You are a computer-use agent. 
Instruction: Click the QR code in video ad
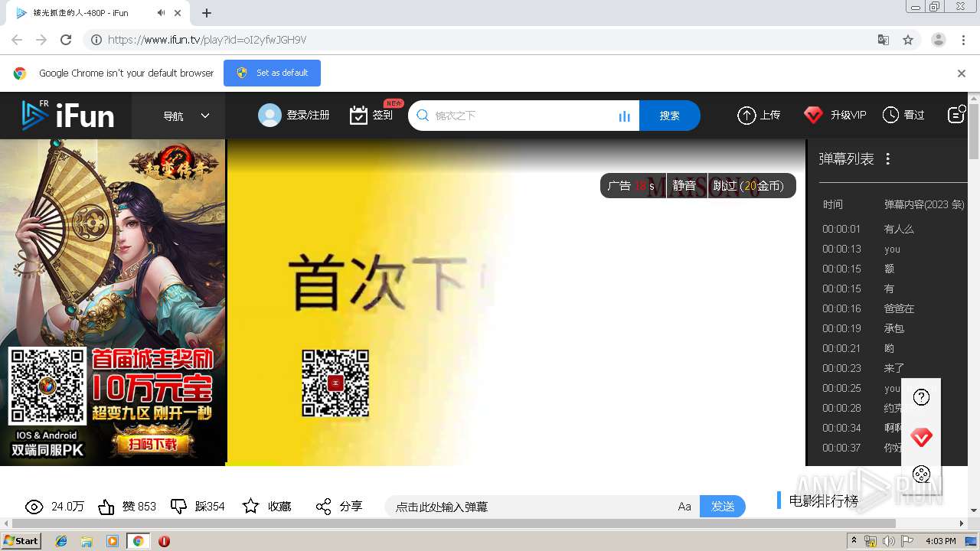pyautogui.click(x=335, y=383)
